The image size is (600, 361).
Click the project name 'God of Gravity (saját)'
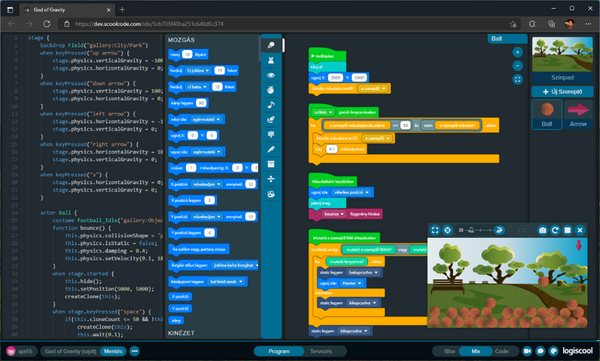tap(70, 351)
